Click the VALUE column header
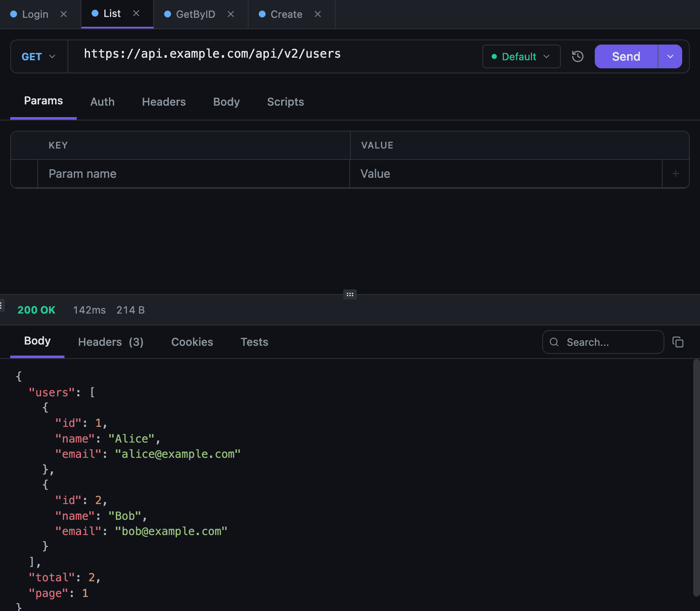The width and height of the screenshot is (700, 611). [377, 145]
